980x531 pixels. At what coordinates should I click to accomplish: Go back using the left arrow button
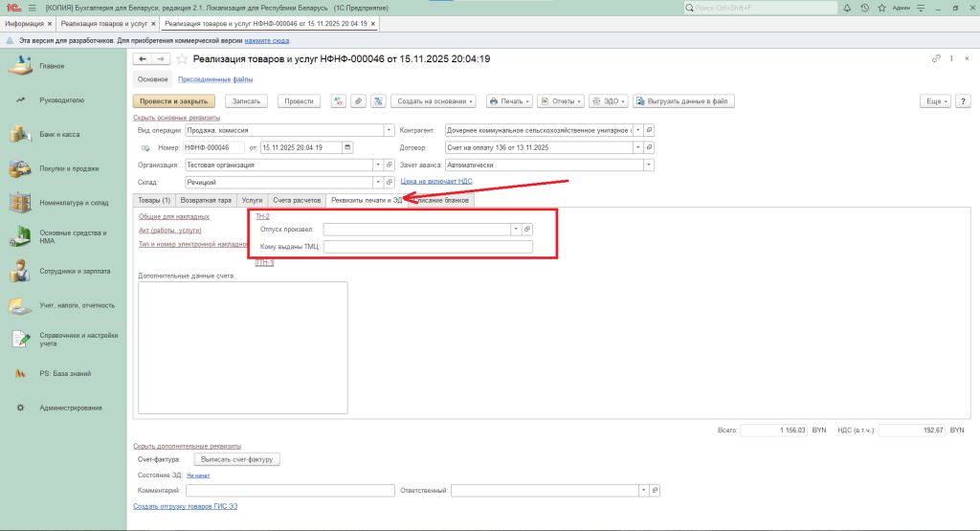pyautogui.click(x=143, y=59)
